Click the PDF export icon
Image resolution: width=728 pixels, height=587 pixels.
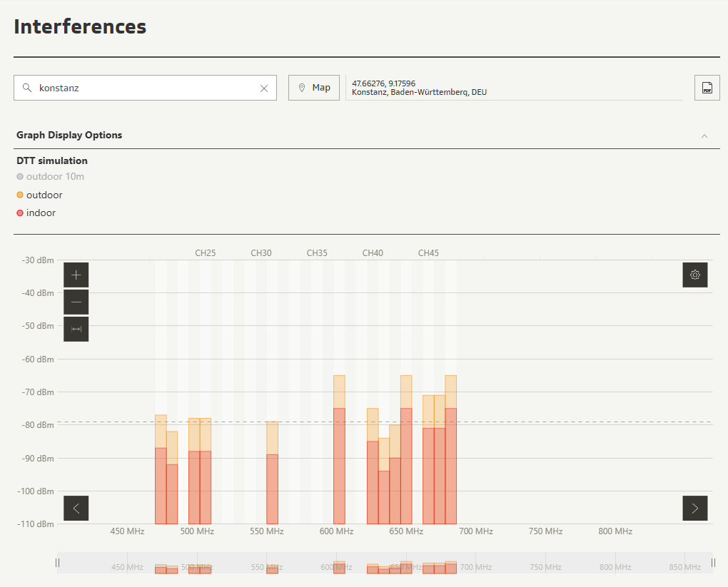click(707, 88)
